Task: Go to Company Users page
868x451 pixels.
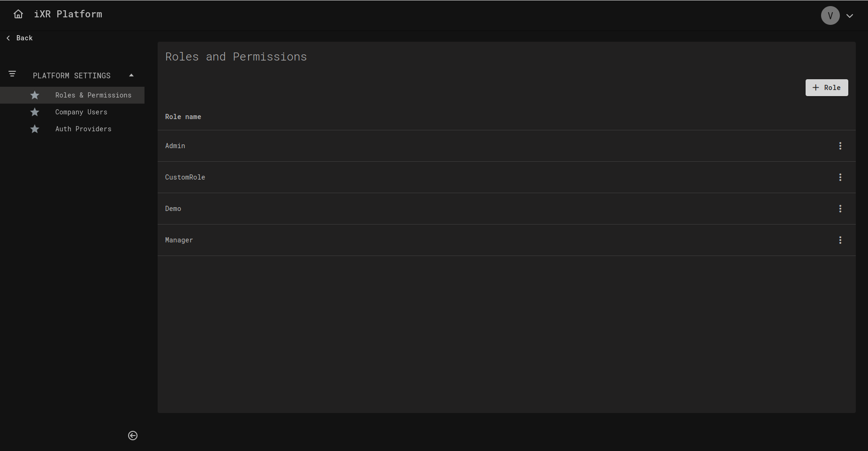Action: pos(81,112)
